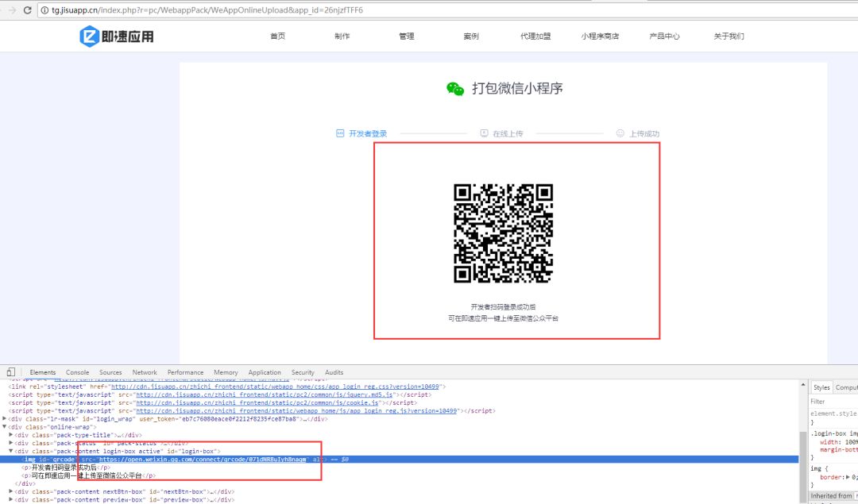Viewport: 858px width, 504px height.
Task: Open the 案例 nav item
Action: pos(471,36)
